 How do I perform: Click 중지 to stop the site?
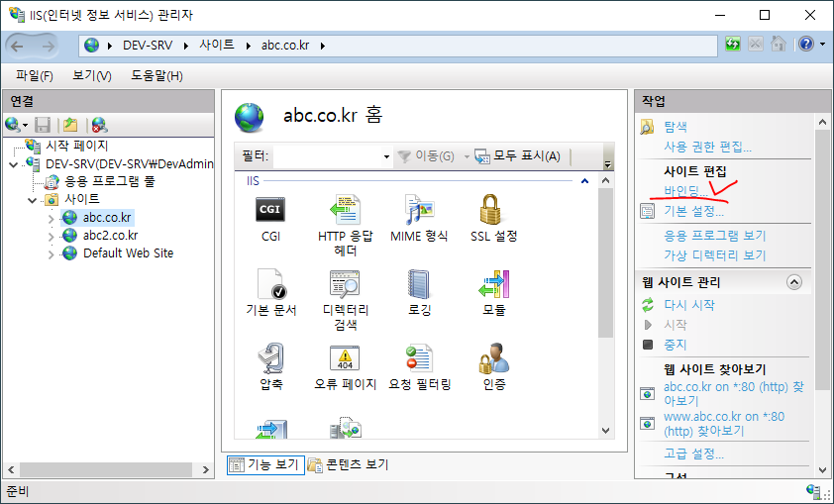[x=675, y=345]
